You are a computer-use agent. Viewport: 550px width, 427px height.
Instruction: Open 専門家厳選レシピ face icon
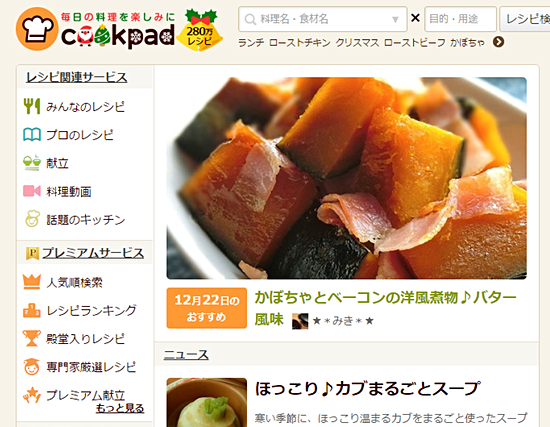32,367
